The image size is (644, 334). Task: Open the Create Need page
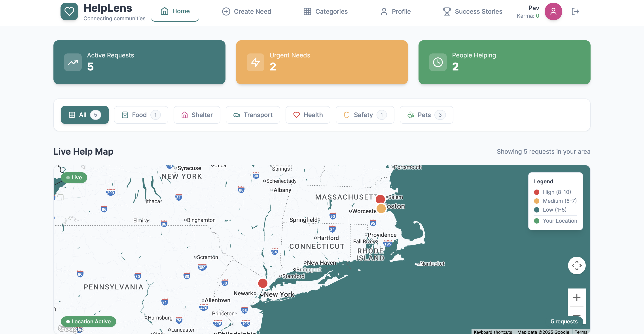pyautogui.click(x=246, y=11)
